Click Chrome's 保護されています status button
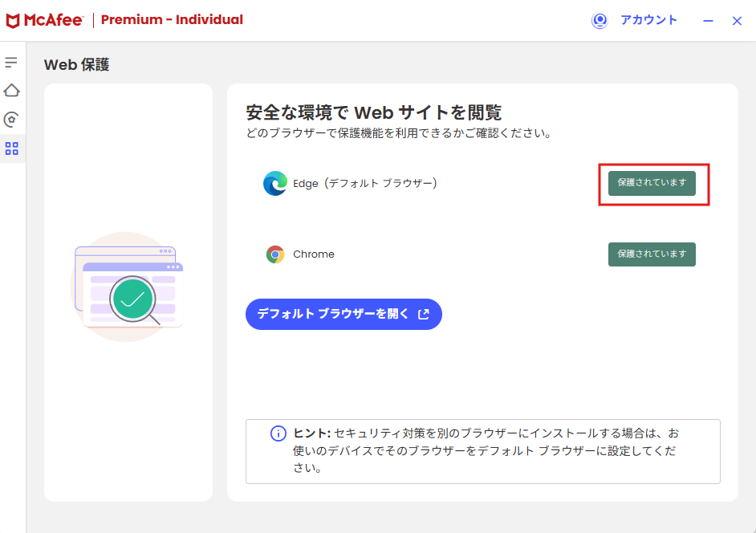Image resolution: width=756 pixels, height=533 pixels. [x=652, y=254]
